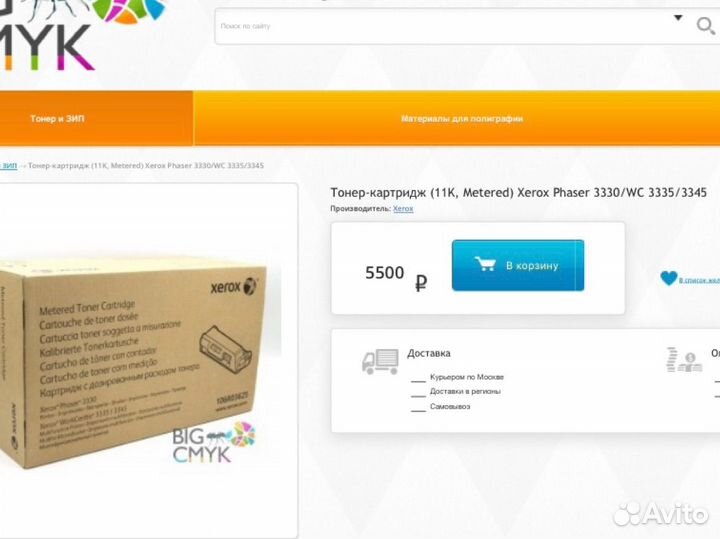720x539 pixels.
Task: Select Курьером по Москве delivery option
Action: [x=467, y=377]
